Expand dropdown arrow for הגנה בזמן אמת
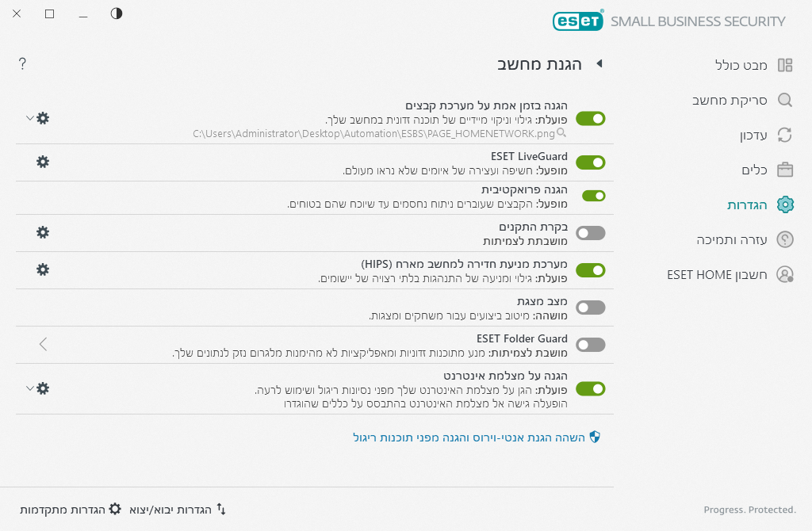The width and height of the screenshot is (812, 531). 29,118
